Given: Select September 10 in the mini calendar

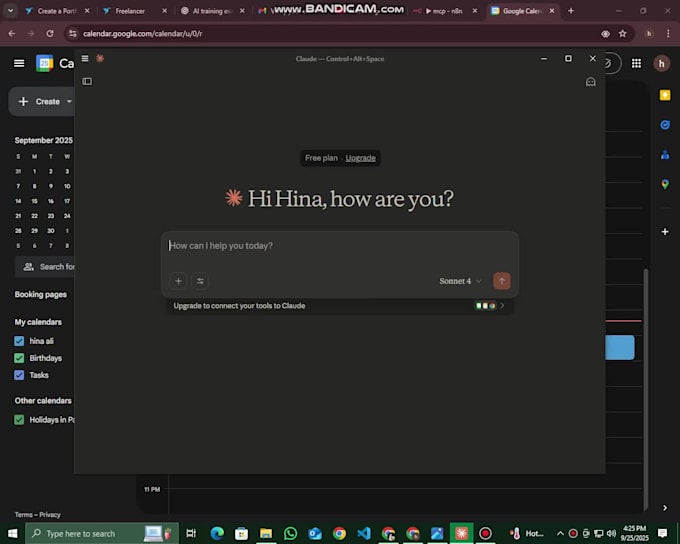Looking at the screenshot, I should coord(67,186).
